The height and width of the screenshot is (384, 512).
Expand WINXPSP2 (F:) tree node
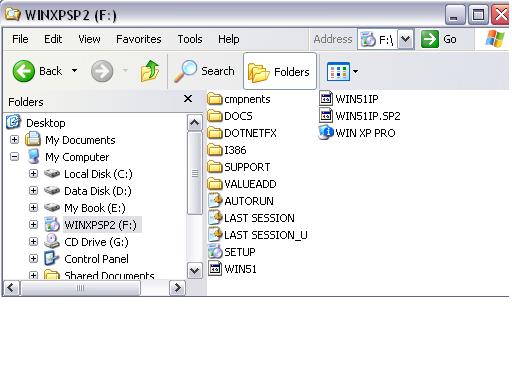pyautogui.click(x=33, y=224)
